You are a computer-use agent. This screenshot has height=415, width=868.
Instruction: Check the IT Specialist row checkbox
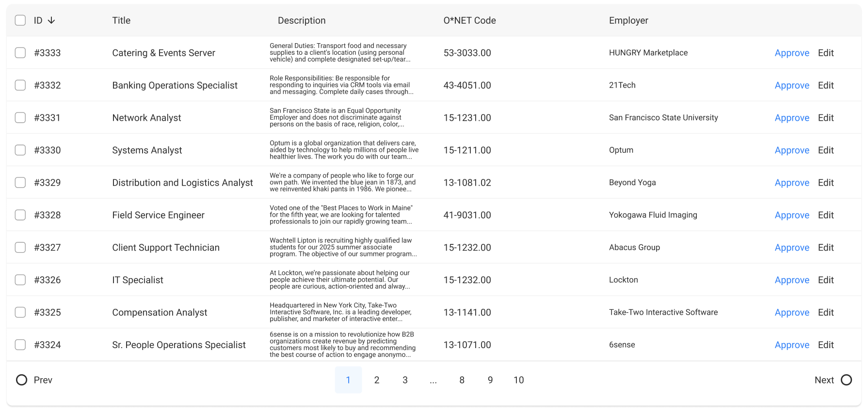(x=20, y=280)
